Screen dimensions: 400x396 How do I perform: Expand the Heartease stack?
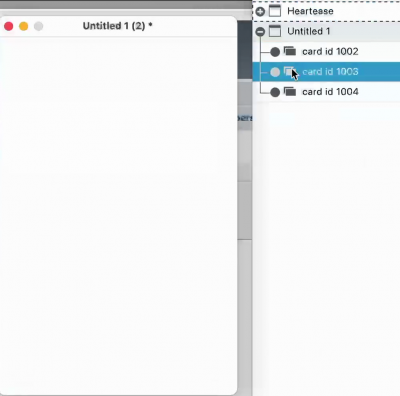click(x=260, y=12)
